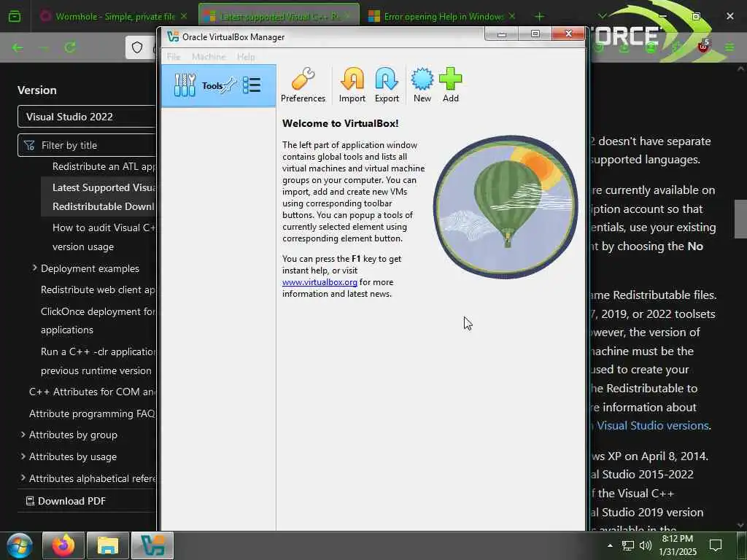Click the browser page vertical scrollbar
This screenshot has width=747, height=560.
point(740,219)
